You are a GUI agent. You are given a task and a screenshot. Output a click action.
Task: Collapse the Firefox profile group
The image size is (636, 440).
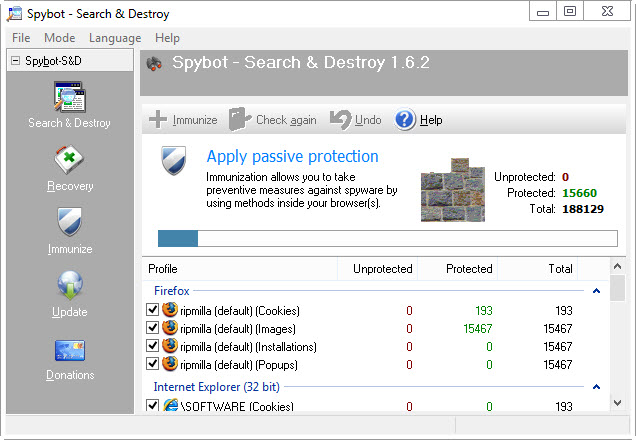coord(596,291)
